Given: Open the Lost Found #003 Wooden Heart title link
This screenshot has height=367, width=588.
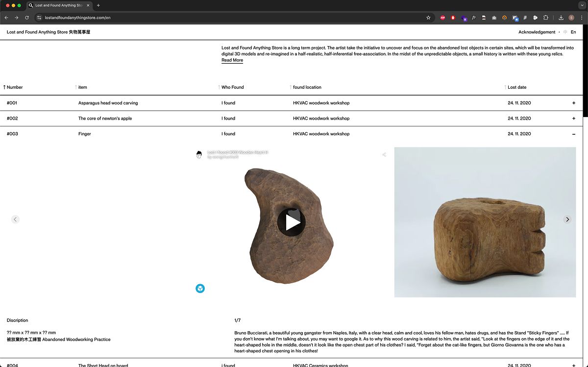Looking at the screenshot, I should pyautogui.click(x=238, y=152).
